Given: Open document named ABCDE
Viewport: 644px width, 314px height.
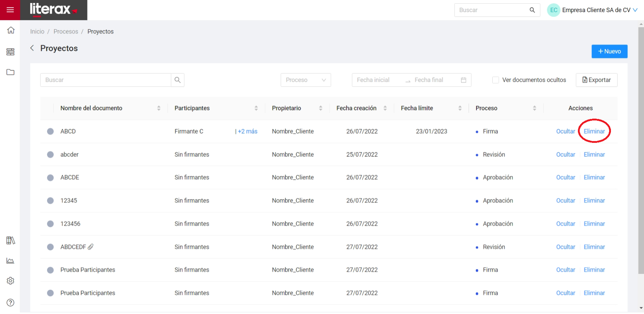Looking at the screenshot, I should pos(70,177).
